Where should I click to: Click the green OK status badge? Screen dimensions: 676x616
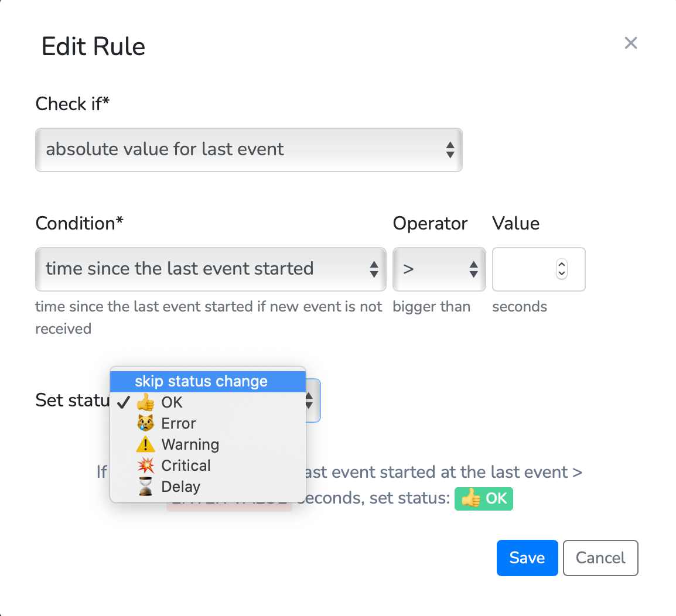point(484,499)
